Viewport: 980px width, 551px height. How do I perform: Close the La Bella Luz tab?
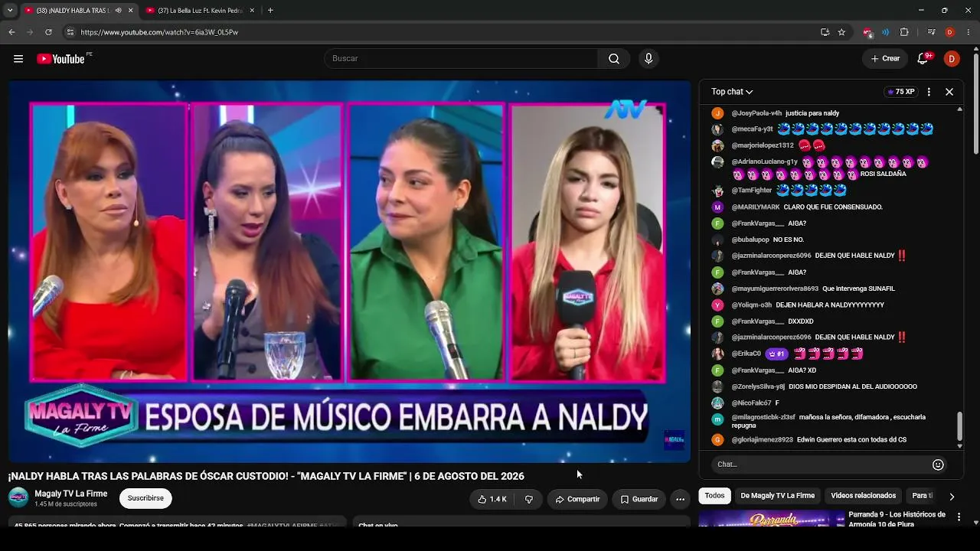(252, 11)
